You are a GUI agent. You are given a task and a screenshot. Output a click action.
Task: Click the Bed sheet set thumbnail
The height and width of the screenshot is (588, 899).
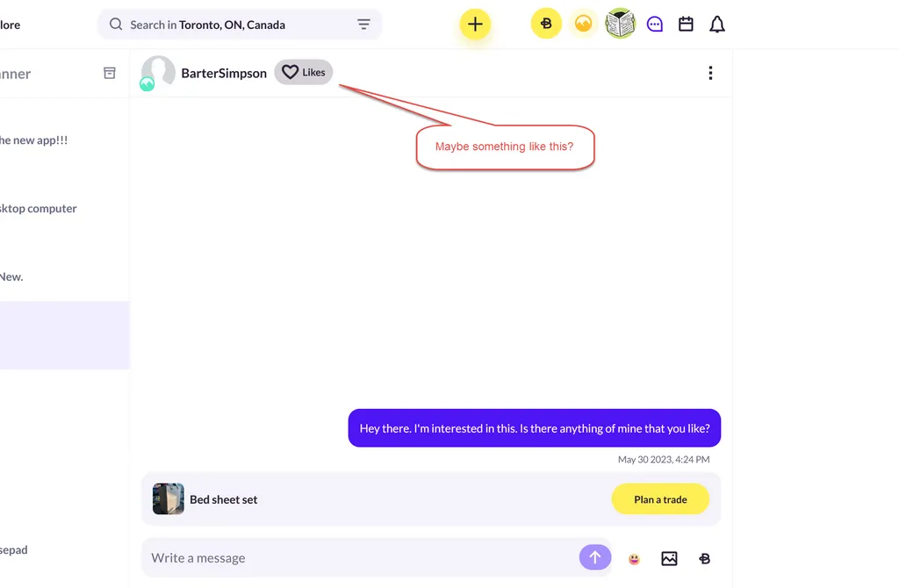click(x=168, y=498)
